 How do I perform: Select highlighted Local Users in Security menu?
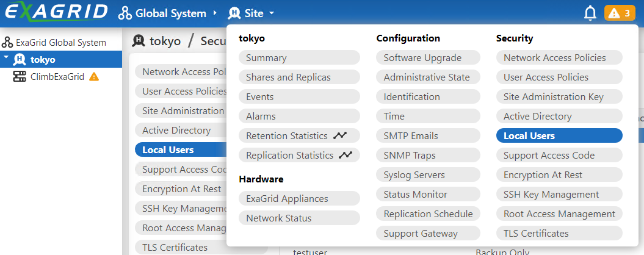559,135
